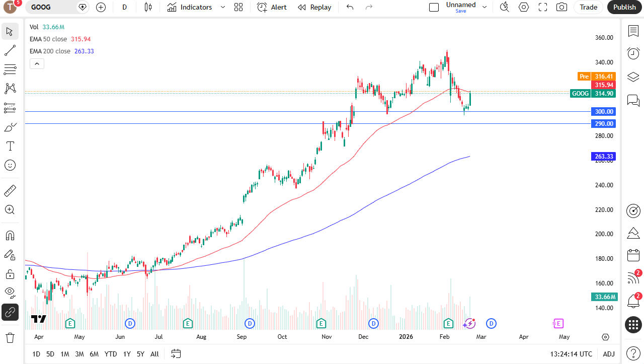Choose the zoom-in magnifier tool
This screenshot has width=644, height=364.
tap(10, 210)
